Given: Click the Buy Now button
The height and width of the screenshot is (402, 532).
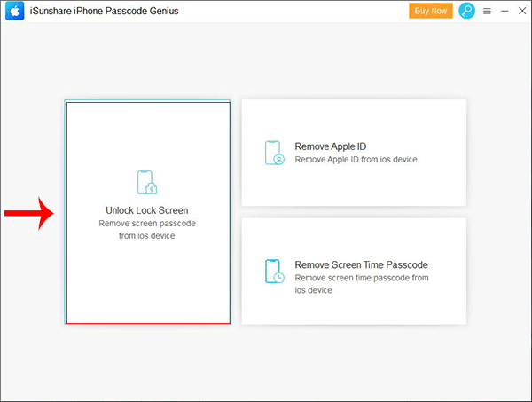Looking at the screenshot, I should (x=431, y=11).
